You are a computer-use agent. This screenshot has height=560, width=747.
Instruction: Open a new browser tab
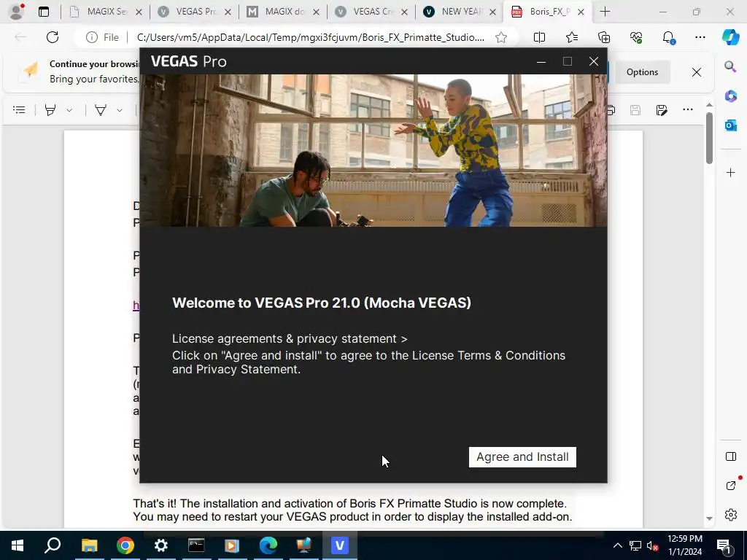(x=605, y=12)
